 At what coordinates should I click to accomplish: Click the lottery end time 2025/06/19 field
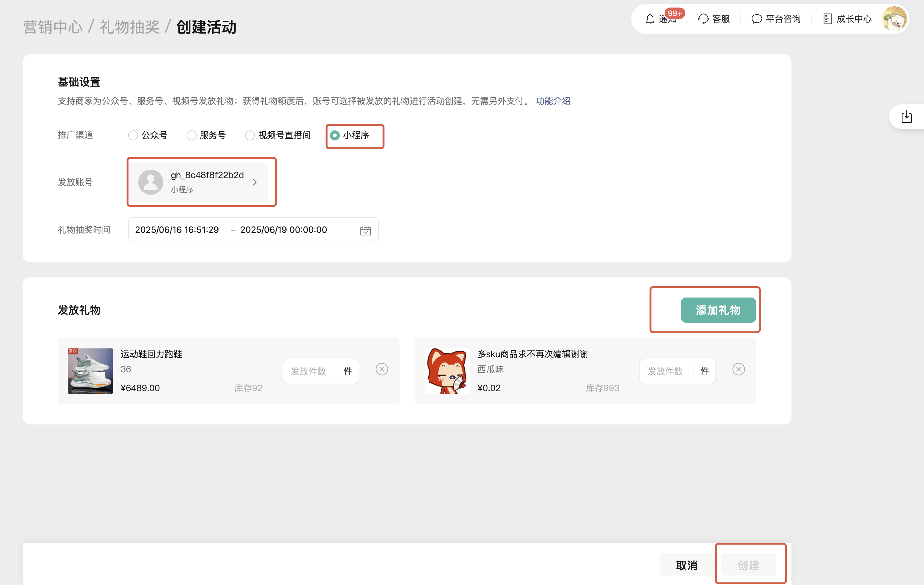(x=284, y=230)
